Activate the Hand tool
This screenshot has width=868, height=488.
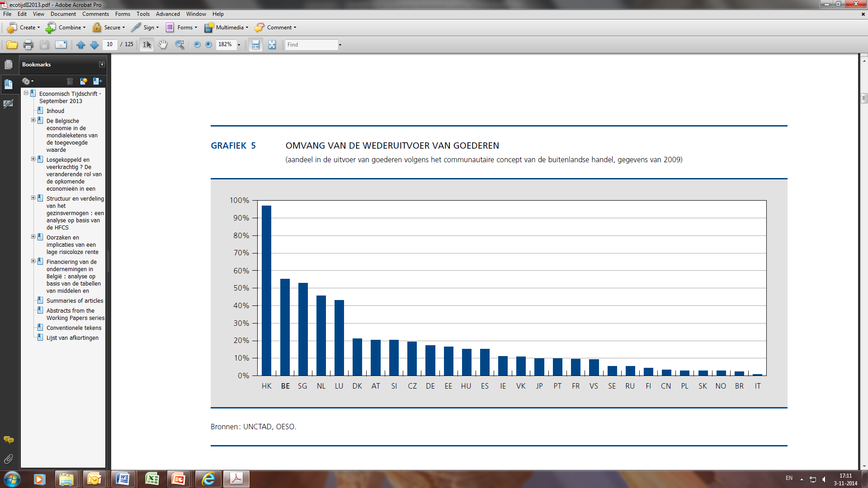point(163,45)
